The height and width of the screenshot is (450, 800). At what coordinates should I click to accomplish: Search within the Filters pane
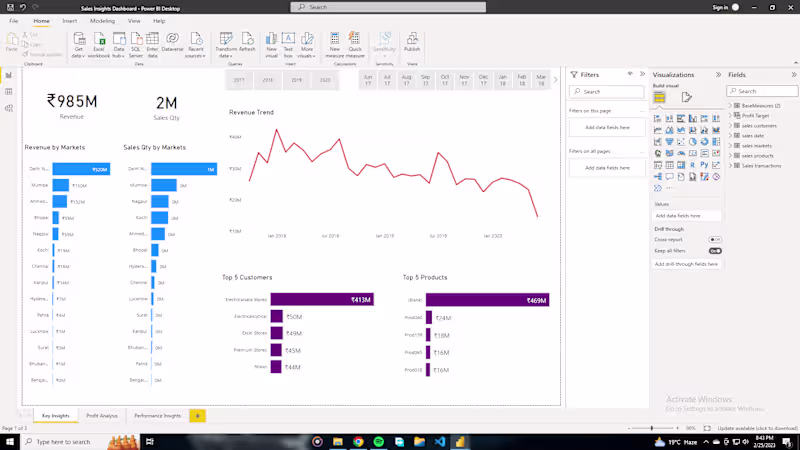click(607, 91)
